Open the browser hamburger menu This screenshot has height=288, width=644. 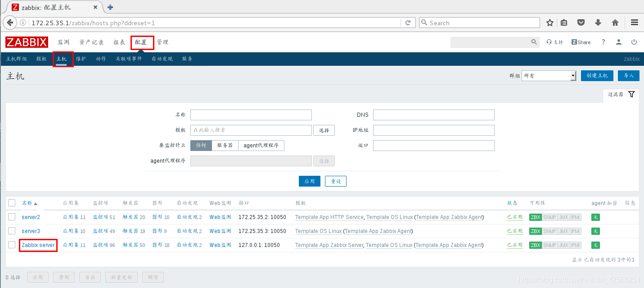pos(635,23)
